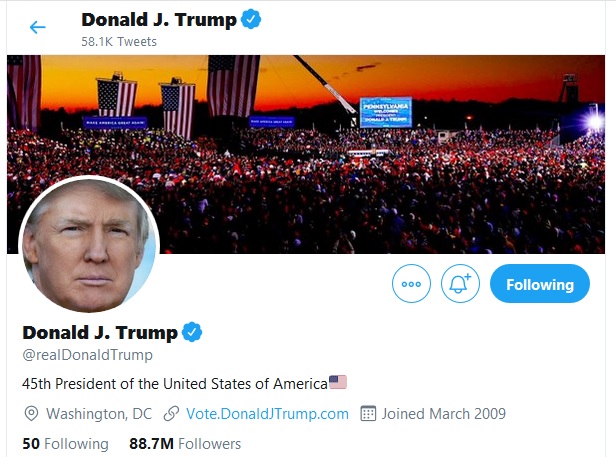Open the 88.7M Followers list
This screenshot has width=616, height=457.
(185, 443)
